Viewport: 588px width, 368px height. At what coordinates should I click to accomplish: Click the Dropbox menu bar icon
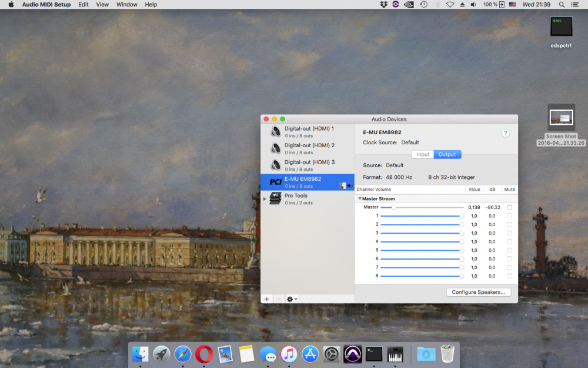[x=383, y=5]
